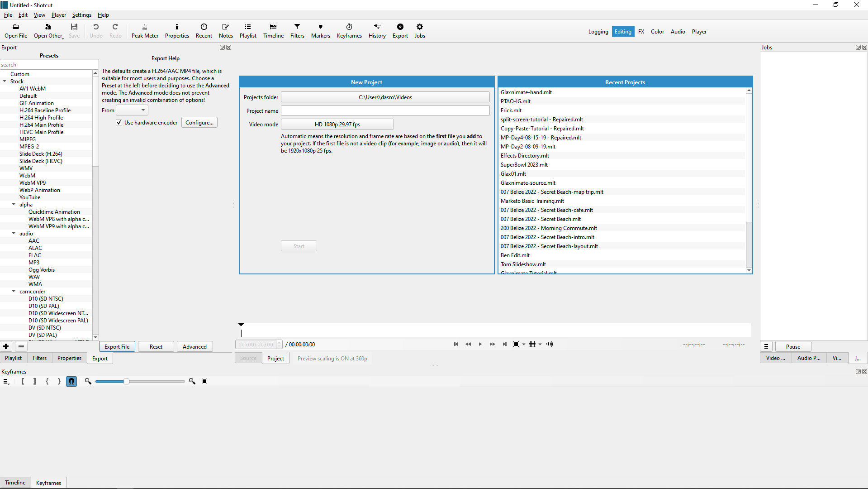Screen dimensions: 868x489
Task: Skip to the previous point in player
Action: point(456,344)
